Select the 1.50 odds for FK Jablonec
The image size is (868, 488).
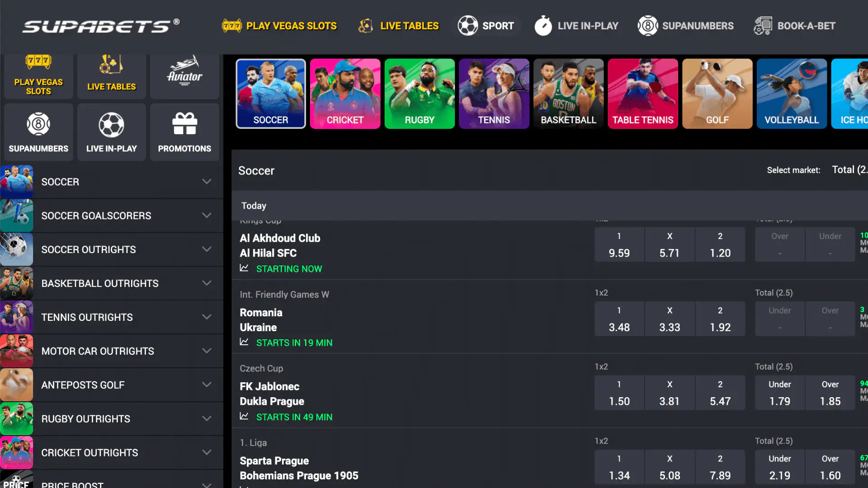pos(619,393)
